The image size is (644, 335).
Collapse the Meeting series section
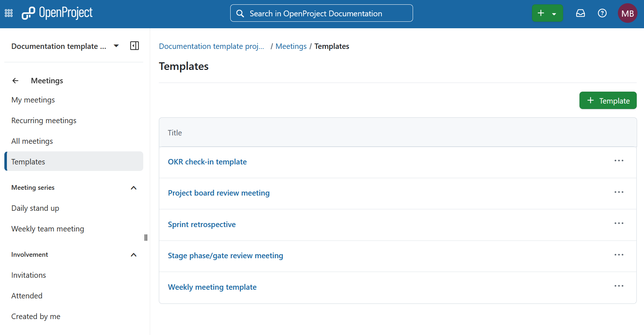coord(133,188)
